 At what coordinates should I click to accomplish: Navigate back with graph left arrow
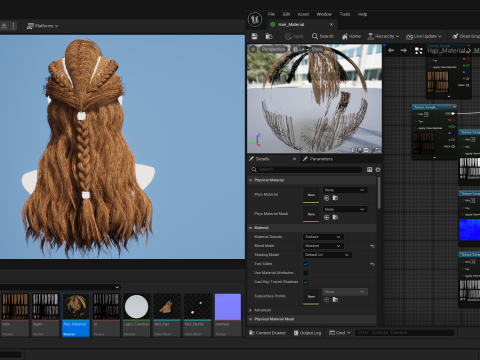[391, 50]
